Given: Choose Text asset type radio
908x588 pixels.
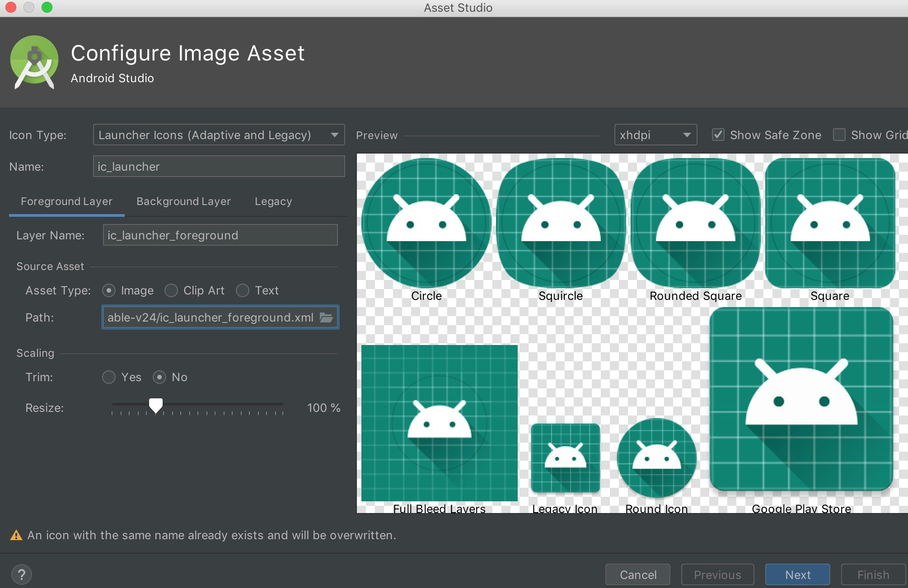Looking at the screenshot, I should pyautogui.click(x=243, y=290).
